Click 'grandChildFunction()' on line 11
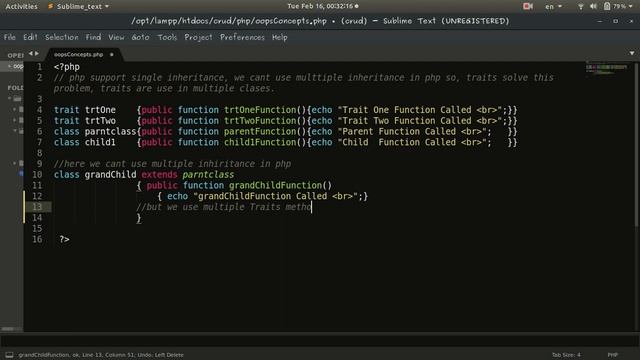This screenshot has width=640, height=360. tap(280, 185)
